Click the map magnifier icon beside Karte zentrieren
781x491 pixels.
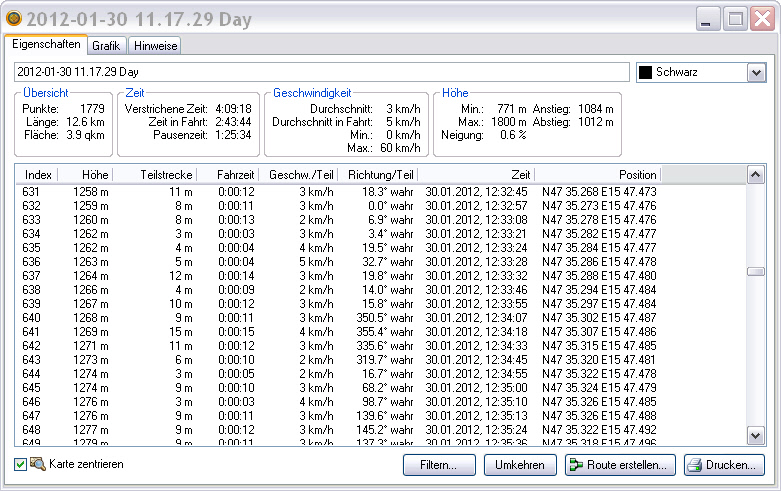pos(38,464)
